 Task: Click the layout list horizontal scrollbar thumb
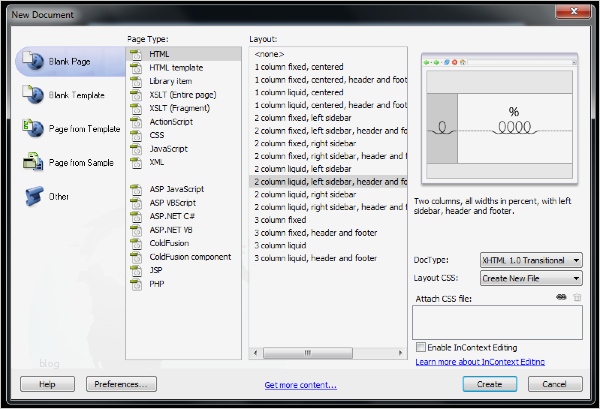coord(308,353)
